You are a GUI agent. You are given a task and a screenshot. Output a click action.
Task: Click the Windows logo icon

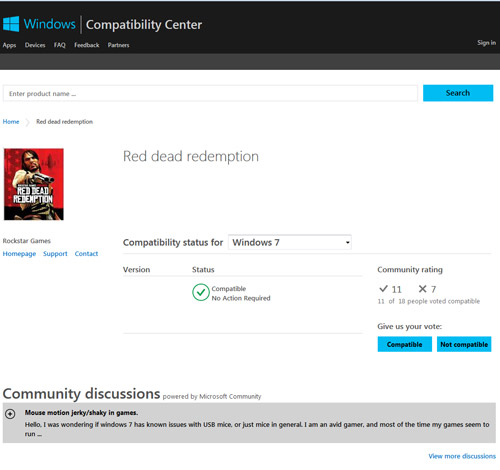(11, 24)
